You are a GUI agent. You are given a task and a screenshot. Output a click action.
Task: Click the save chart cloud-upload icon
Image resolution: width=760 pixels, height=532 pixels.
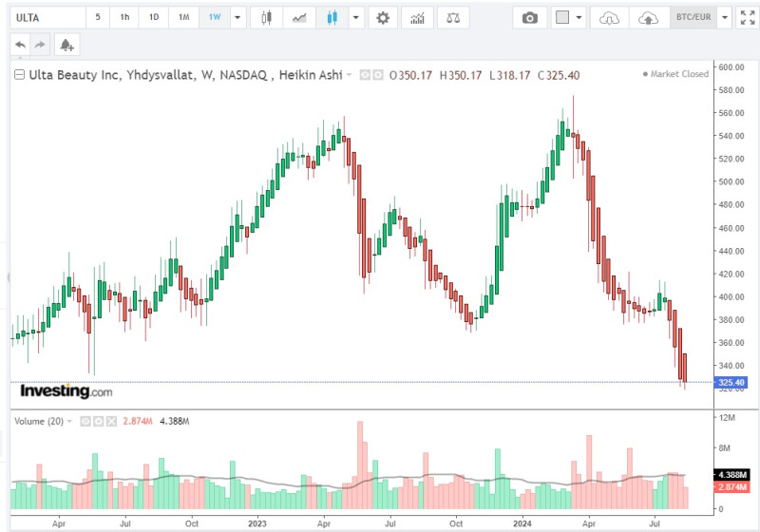[x=648, y=18]
